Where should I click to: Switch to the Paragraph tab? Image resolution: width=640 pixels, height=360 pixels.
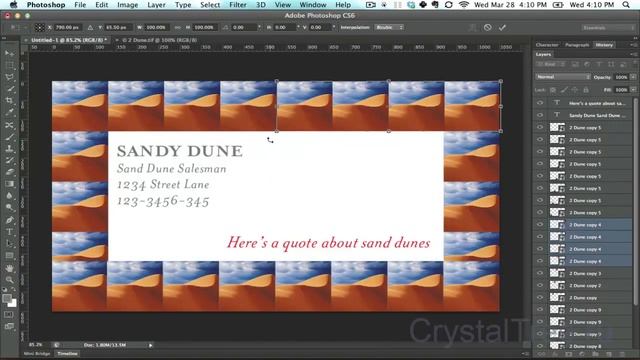pos(577,45)
